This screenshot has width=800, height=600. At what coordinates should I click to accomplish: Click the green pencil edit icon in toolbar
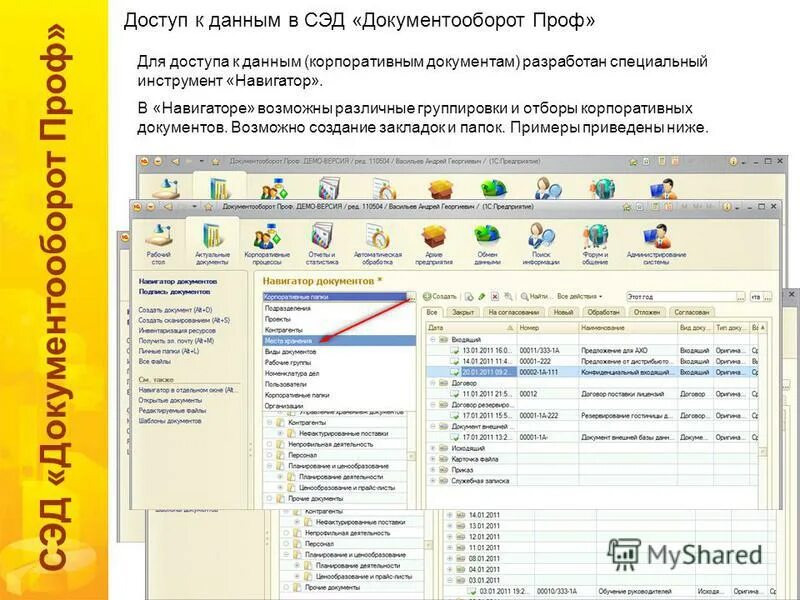(x=481, y=296)
